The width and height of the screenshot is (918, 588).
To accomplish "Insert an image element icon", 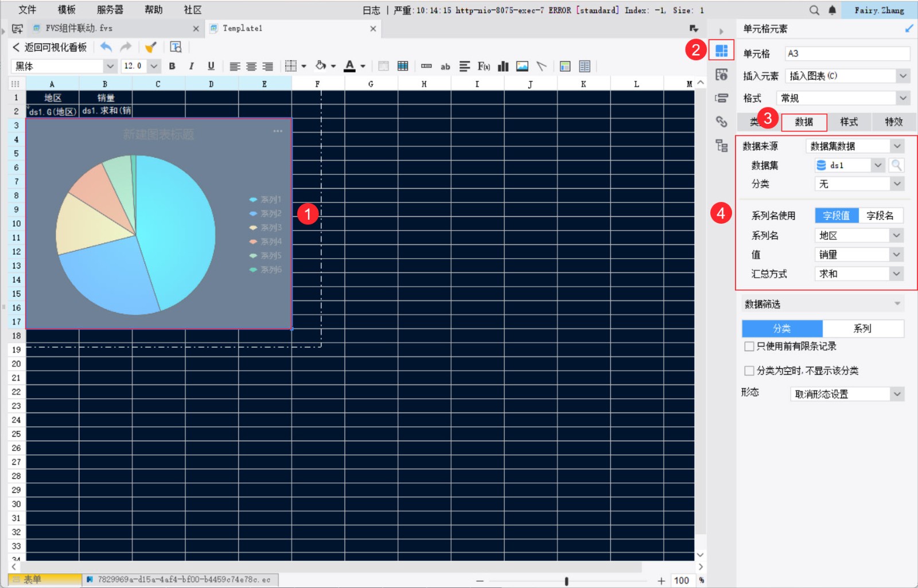I will (x=522, y=67).
